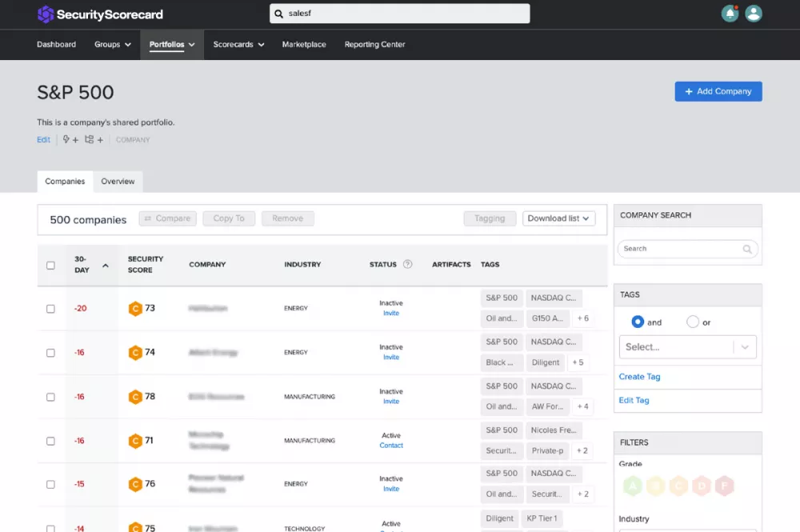Click the lightning bolt add icon
800x532 pixels.
(70, 139)
